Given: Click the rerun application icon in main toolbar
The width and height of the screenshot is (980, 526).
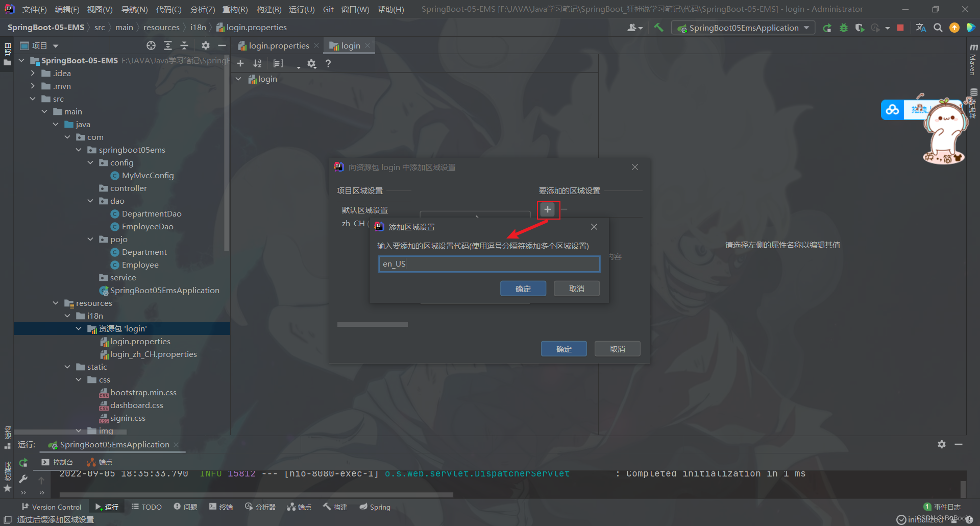Looking at the screenshot, I should [827, 28].
